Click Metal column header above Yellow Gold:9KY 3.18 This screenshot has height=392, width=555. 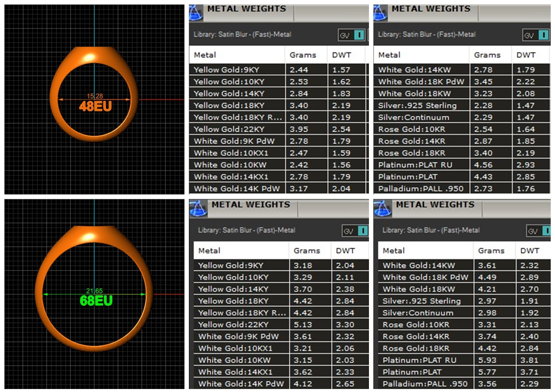pyautogui.click(x=209, y=251)
